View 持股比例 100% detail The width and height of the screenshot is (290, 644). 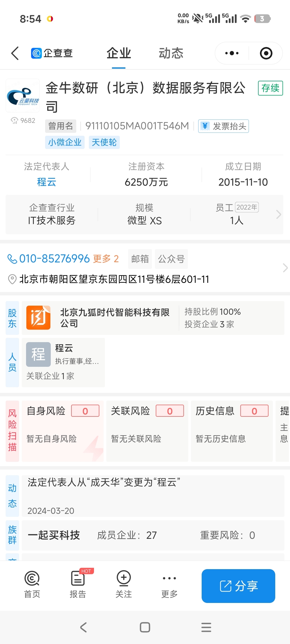pos(212,312)
